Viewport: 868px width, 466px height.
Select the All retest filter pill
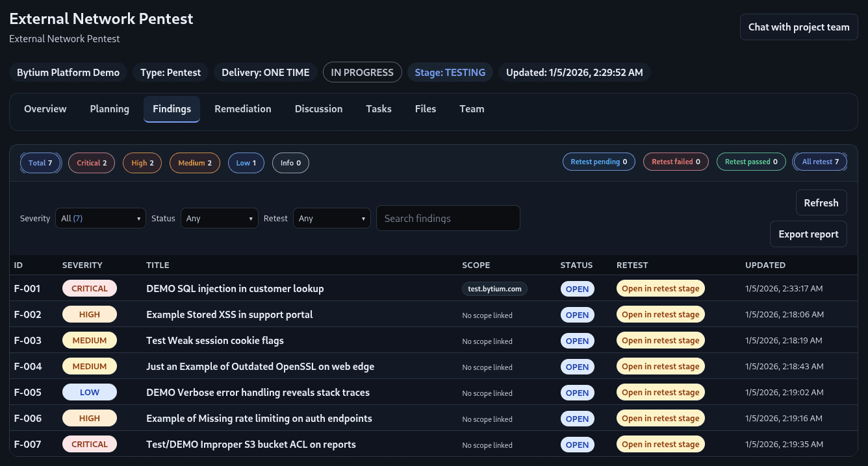[820, 161]
